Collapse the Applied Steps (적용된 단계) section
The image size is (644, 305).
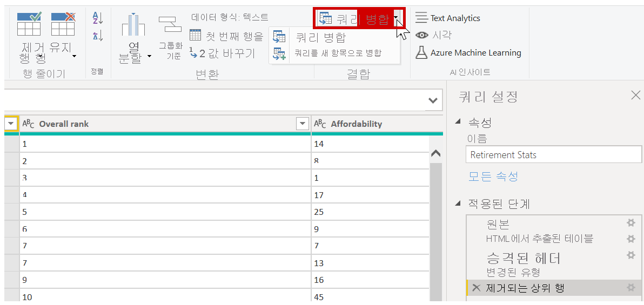point(458,203)
